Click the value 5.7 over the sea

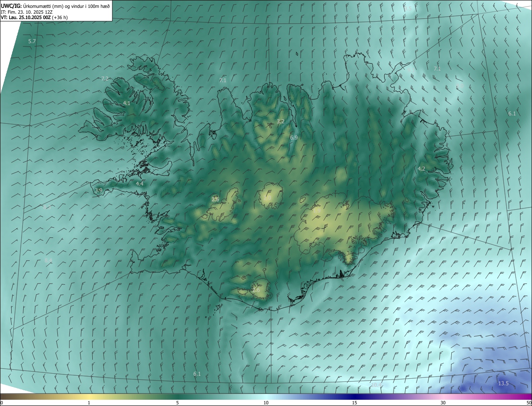(x=32, y=42)
